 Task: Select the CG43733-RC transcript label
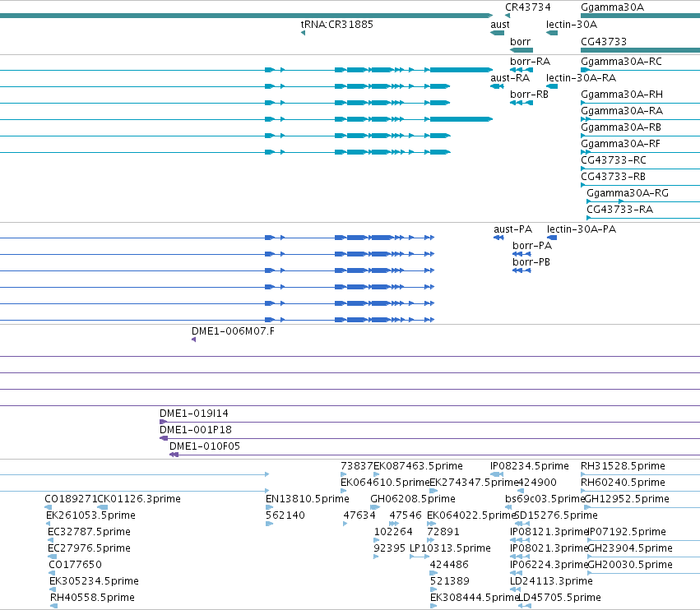(x=614, y=159)
